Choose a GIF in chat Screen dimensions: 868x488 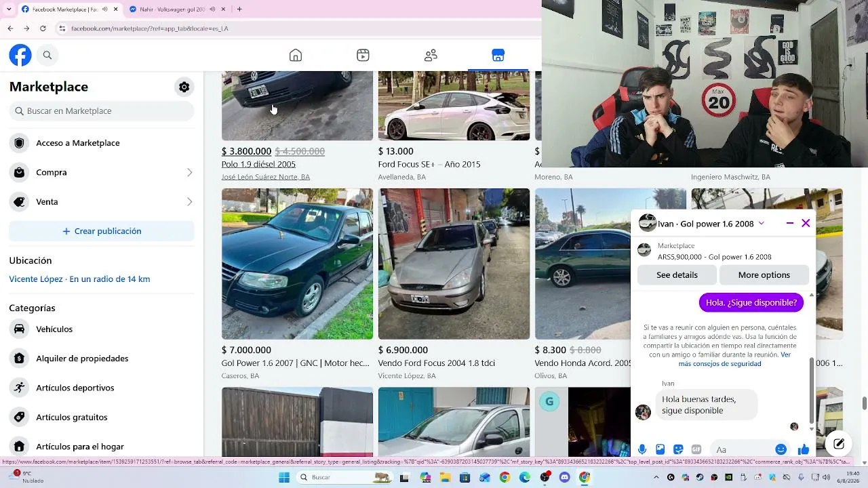coord(696,449)
